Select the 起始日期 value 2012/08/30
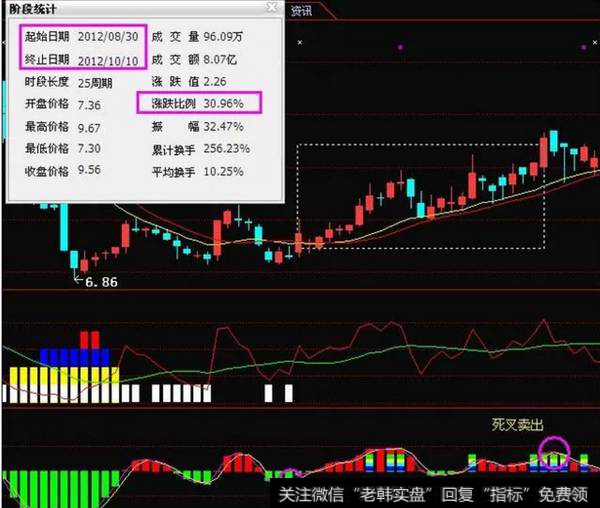The height and width of the screenshot is (508, 600). [108, 37]
